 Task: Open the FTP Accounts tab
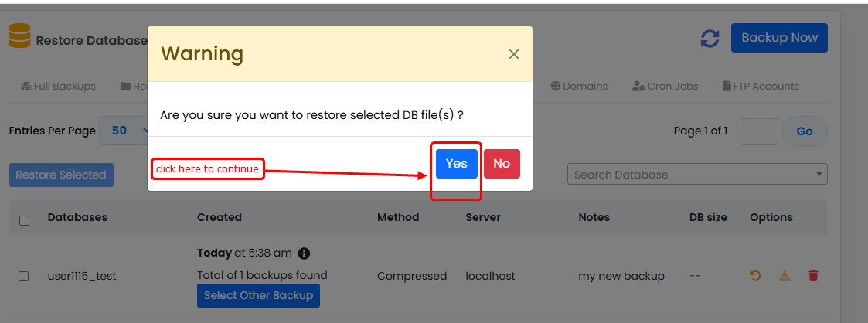pos(761,87)
